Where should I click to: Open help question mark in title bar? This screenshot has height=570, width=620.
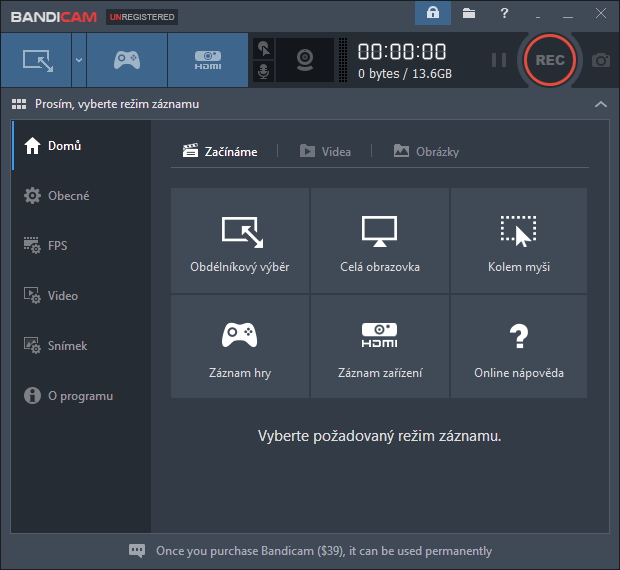point(504,13)
